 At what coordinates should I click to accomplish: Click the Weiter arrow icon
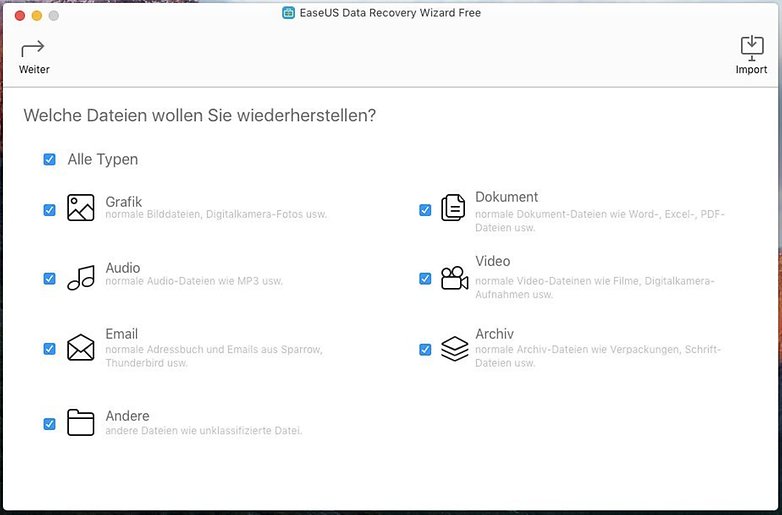33,49
